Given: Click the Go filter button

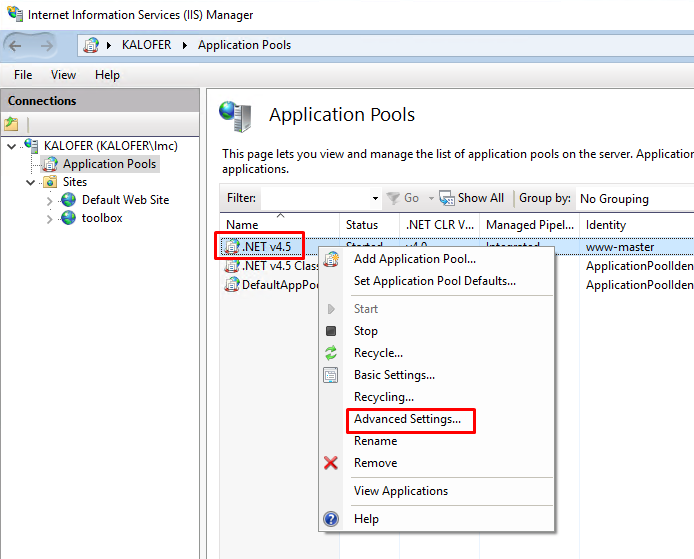Looking at the screenshot, I should click(x=402, y=198).
